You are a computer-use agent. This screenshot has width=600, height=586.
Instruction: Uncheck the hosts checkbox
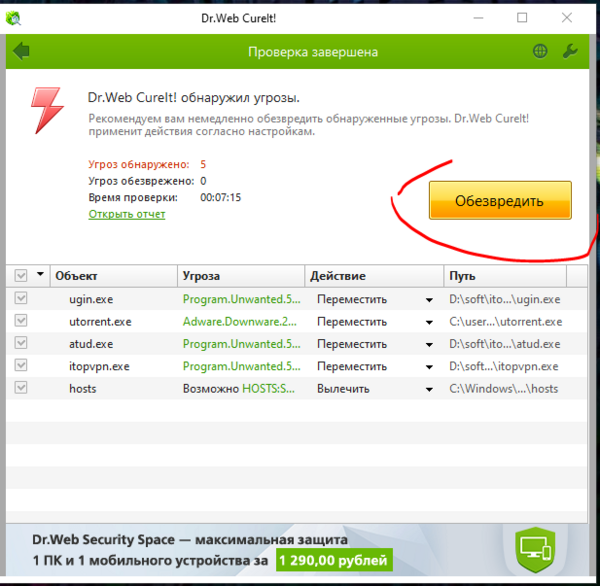click(21, 388)
